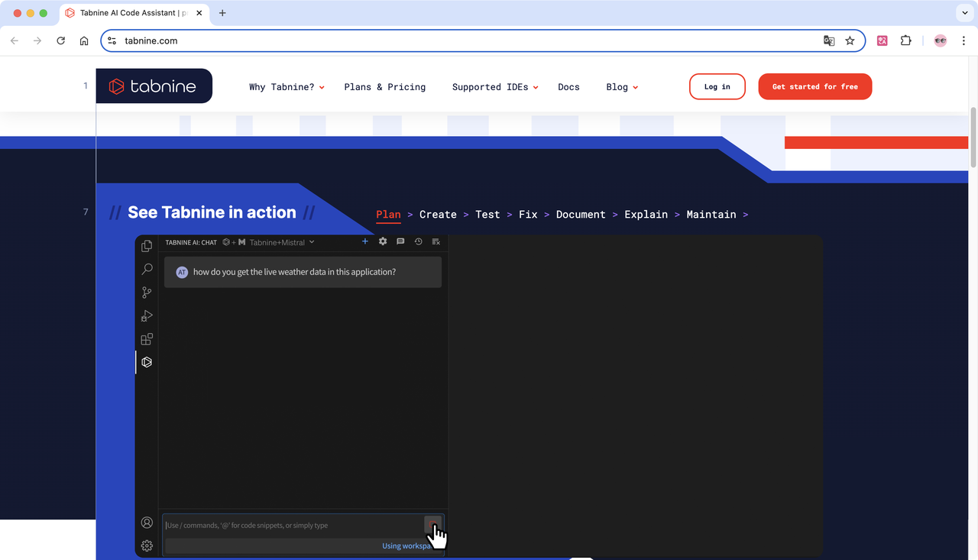Switch to the Maintain tab
This screenshot has width=978, height=560.
pos(711,215)
